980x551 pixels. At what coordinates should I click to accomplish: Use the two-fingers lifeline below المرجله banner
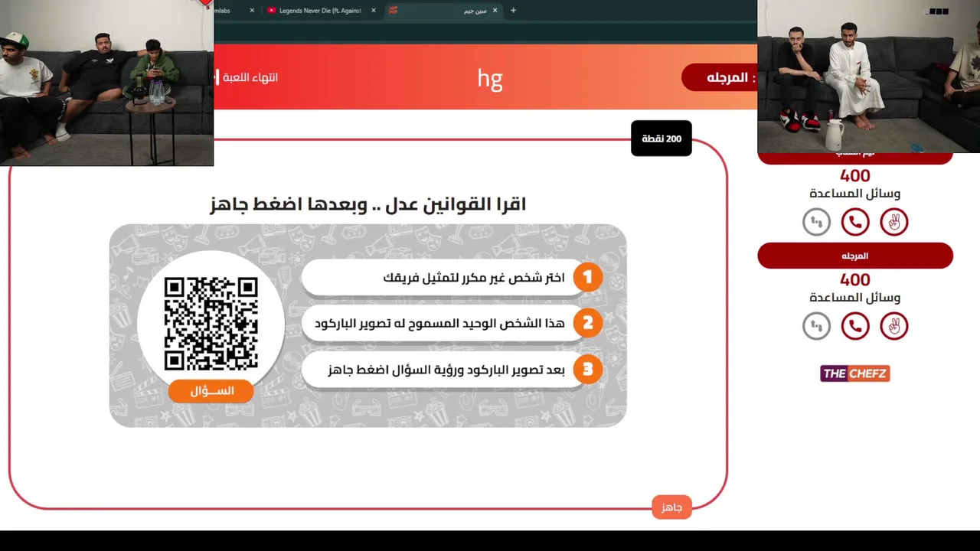point(893,326)
